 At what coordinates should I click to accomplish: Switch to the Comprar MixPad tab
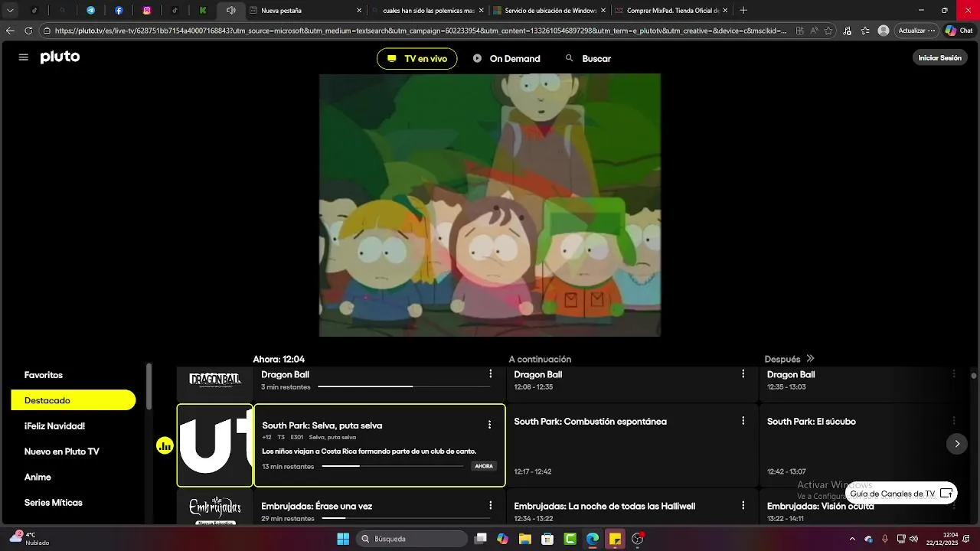pyautogui.click(x=671, y=11)
